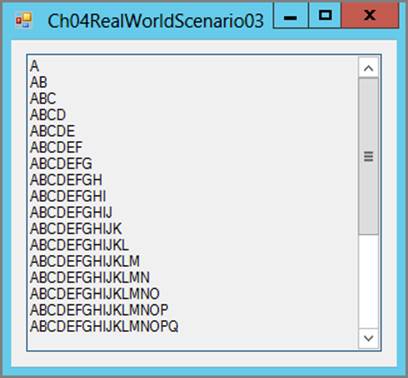Click the scrollbar up arrow

[x=368, y=68]
